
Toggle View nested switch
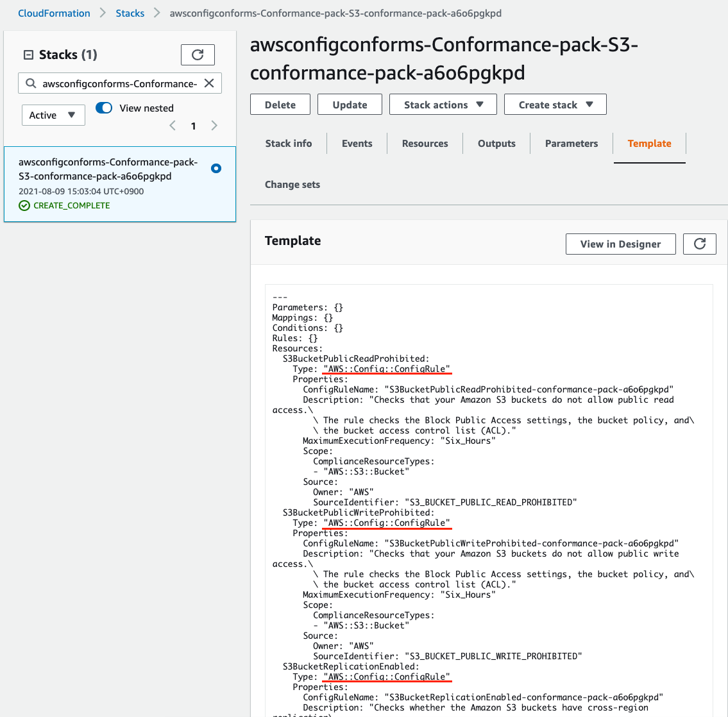click(x=104, y=108)
